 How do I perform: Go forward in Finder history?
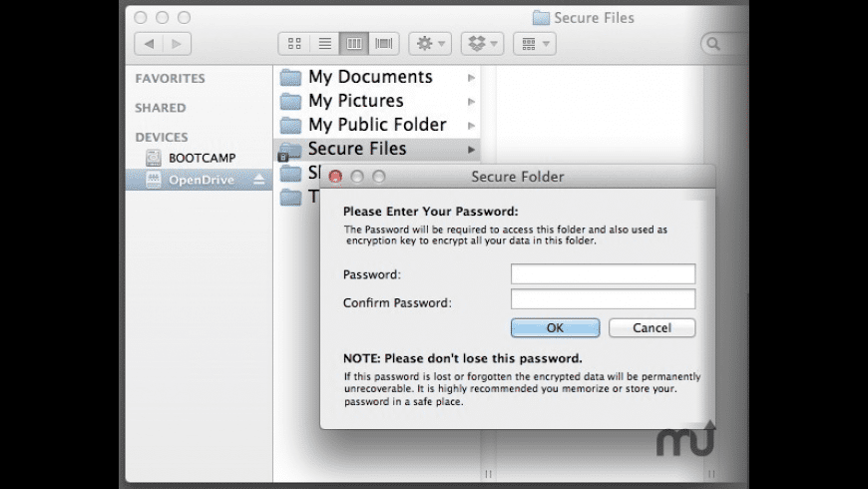point(176,44)
